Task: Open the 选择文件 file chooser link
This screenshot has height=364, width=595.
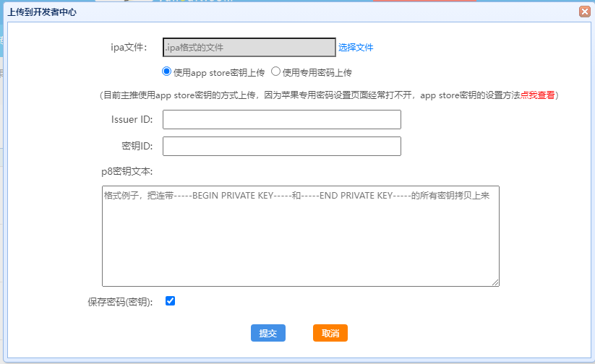Action: click(x=356, y=48)
